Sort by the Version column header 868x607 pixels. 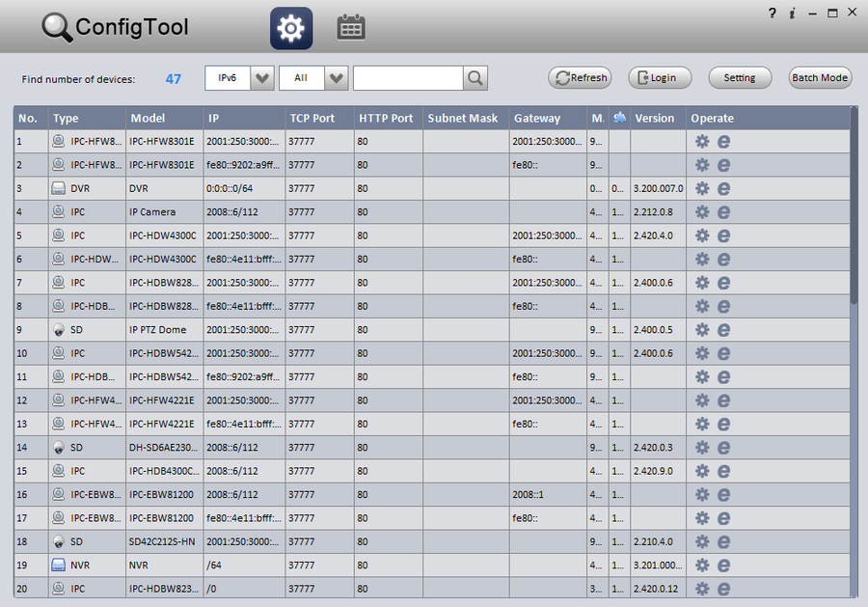(656, 118)
